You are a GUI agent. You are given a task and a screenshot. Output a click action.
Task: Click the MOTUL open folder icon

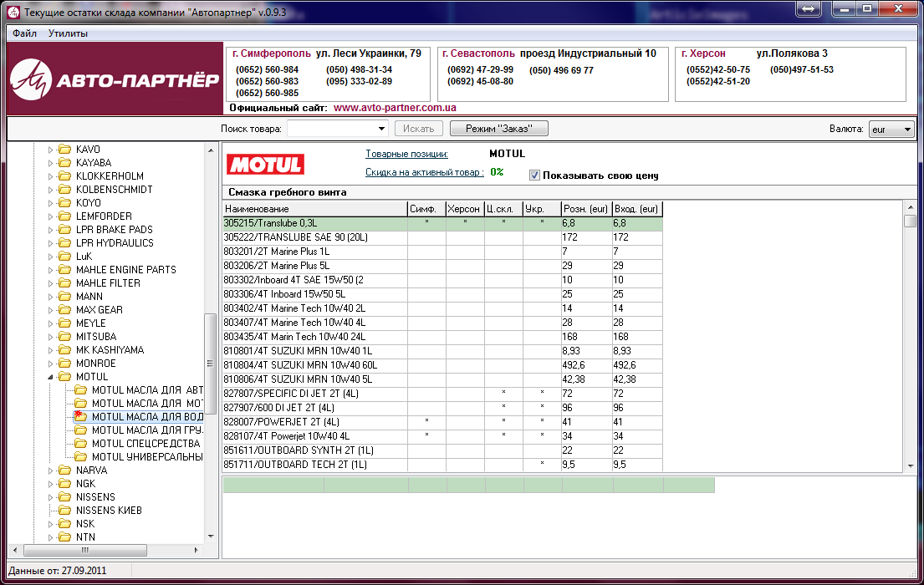(65, 377)
